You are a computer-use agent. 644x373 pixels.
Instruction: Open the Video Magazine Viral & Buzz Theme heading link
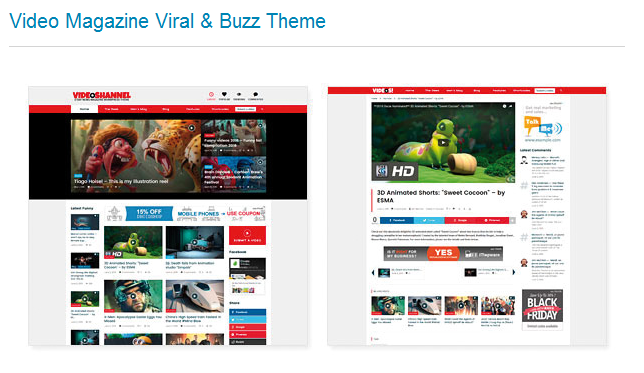pyautogui.click(x=167, y=21)
